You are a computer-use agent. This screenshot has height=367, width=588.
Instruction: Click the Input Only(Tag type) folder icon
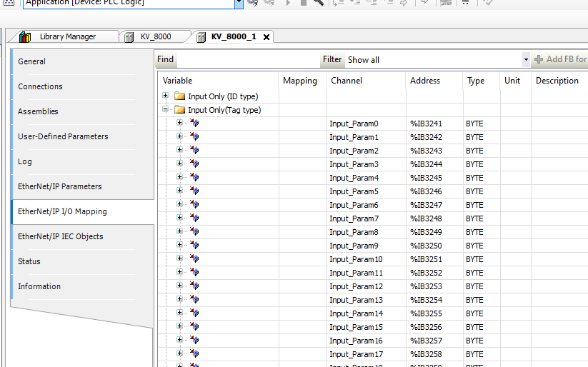click(x=180, y=110)
